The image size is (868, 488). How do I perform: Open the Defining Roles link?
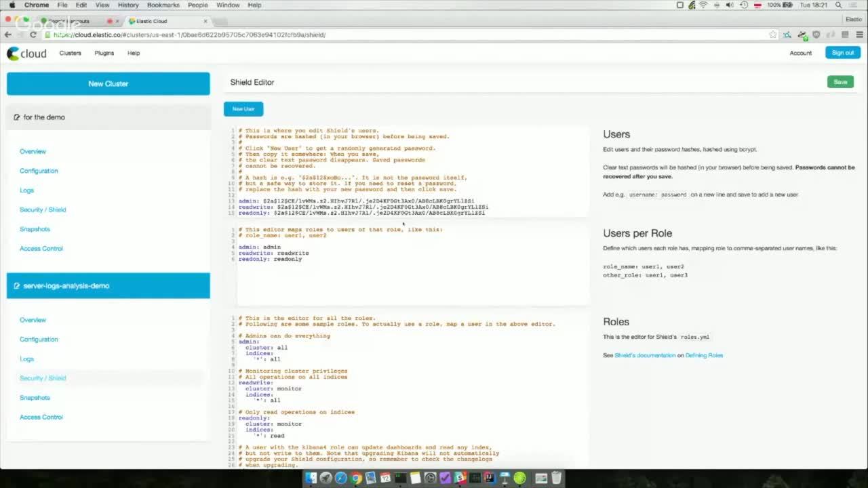point(704,355)
